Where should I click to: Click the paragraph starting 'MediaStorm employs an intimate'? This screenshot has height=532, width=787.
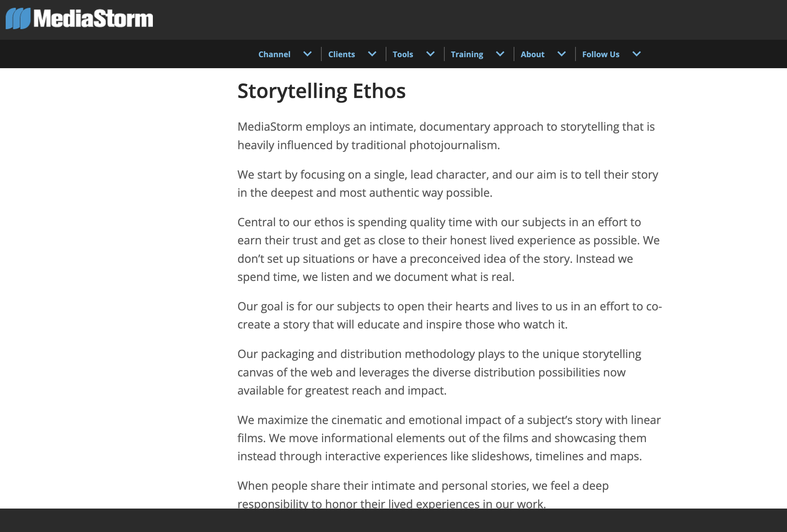[x=446, y=136]
